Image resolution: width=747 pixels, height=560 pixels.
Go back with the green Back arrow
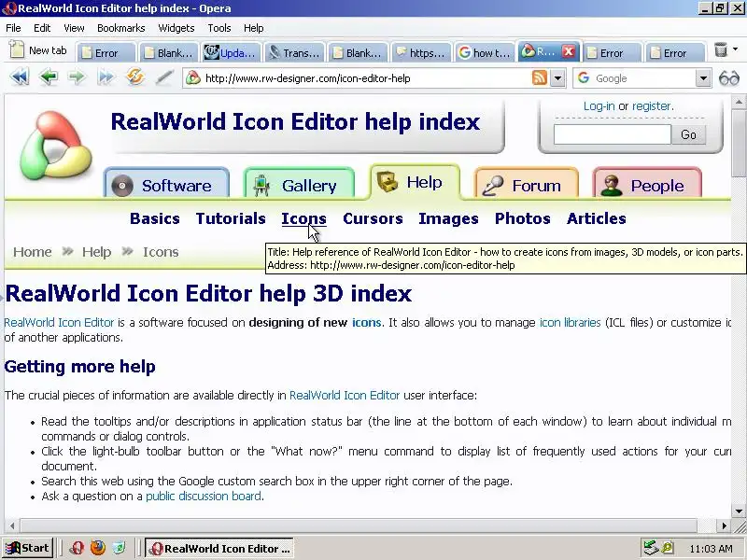(x=49, y=77)
